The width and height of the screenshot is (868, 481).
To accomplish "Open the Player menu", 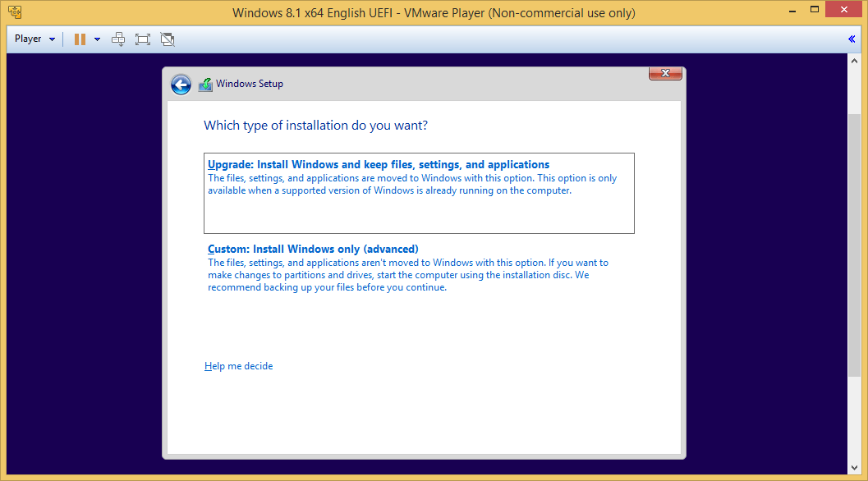I will pyautogui.click(x=34, y=39).
